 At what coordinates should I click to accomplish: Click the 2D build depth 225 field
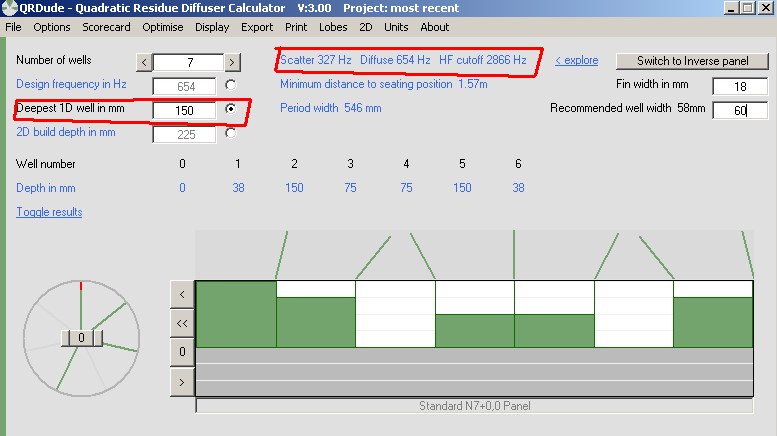coord(184,134)
